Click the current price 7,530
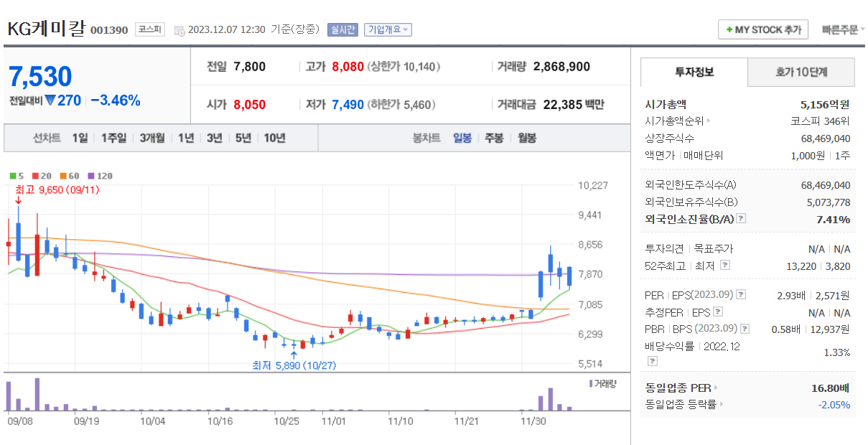868x445 pixels. pos(40,77)
